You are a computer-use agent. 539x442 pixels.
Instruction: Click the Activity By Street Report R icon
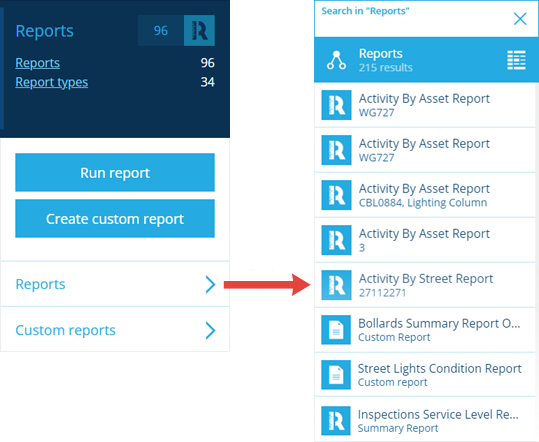coord(336,285)
